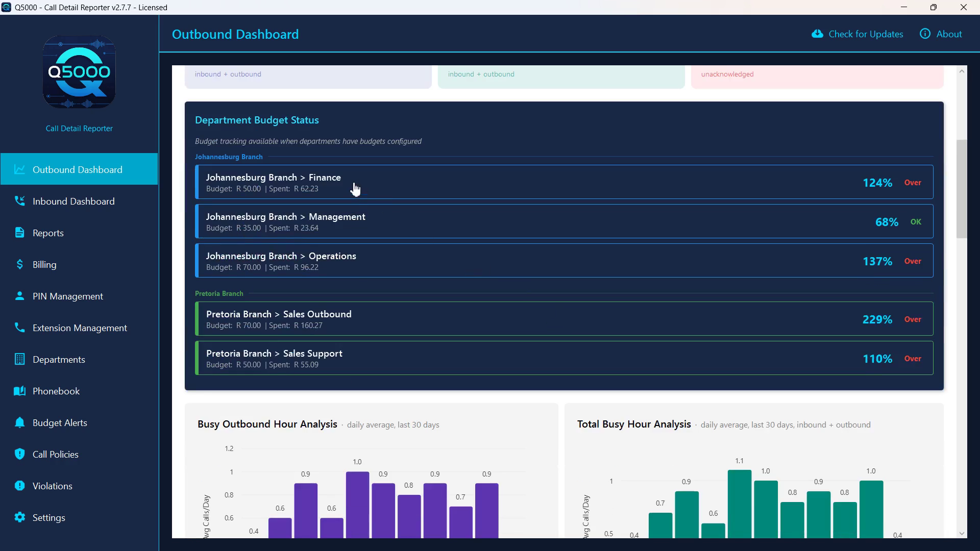Click the Call Policies shield icon

[19, 454]
